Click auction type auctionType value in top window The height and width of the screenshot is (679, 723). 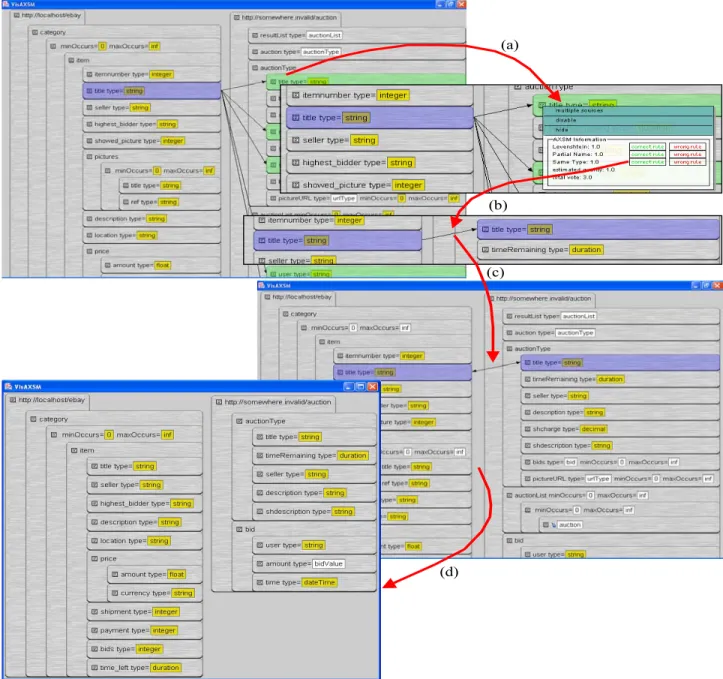tap(321, 52)
